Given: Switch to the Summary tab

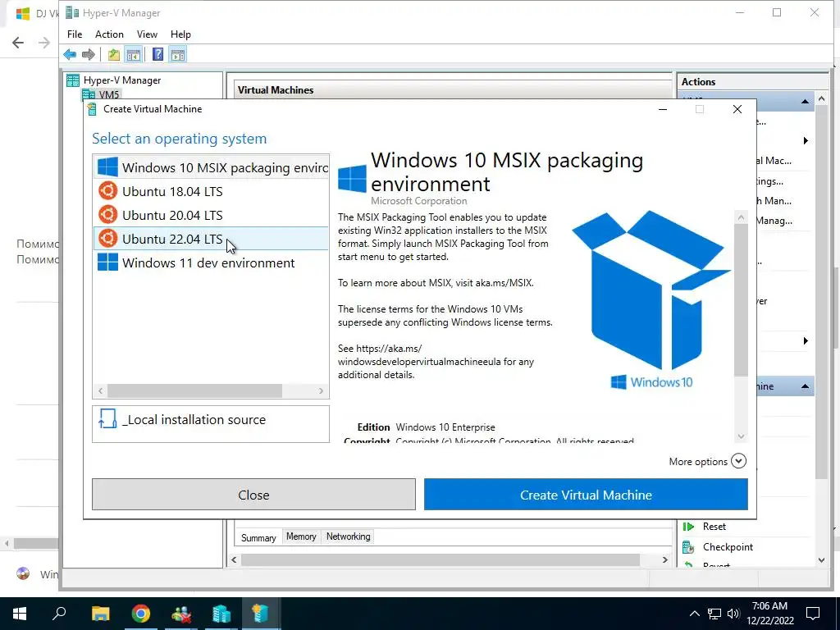Looking at the screenshot, I should [x=258, y=537].
